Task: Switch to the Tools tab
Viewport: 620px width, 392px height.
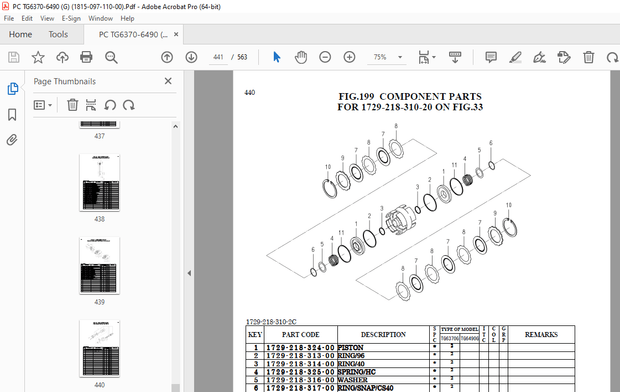Action: pyautogui.click(x=58, y=34)
